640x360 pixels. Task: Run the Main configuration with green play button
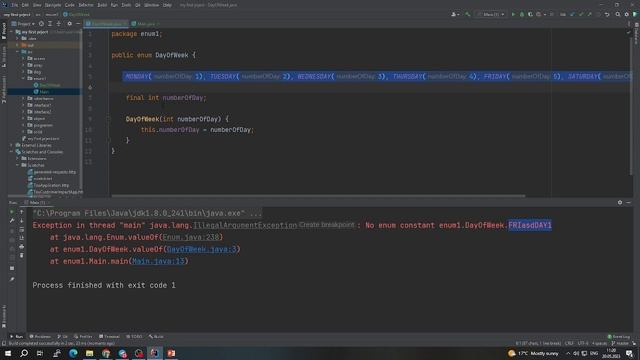pyautogui.click(x=513, y=14)
